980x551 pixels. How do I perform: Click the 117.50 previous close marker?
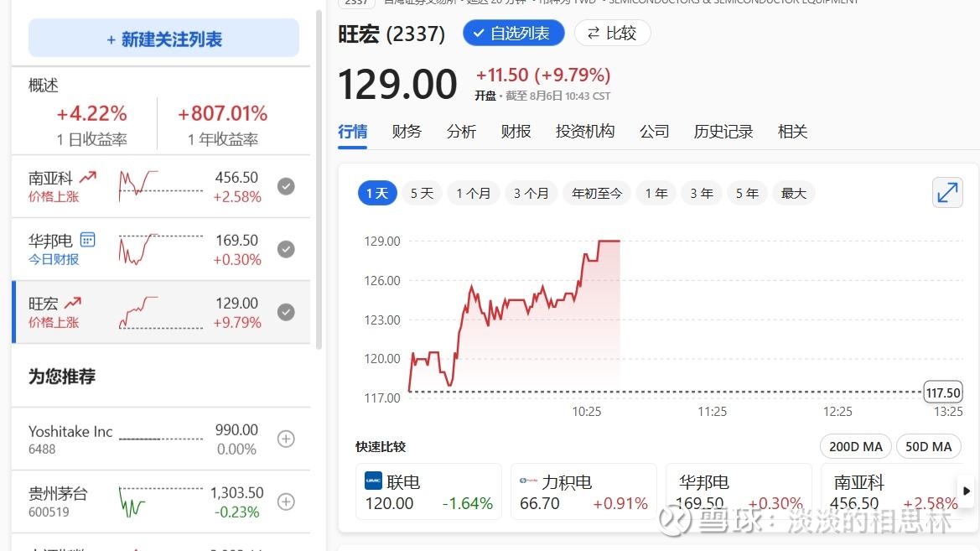[942, 392]
